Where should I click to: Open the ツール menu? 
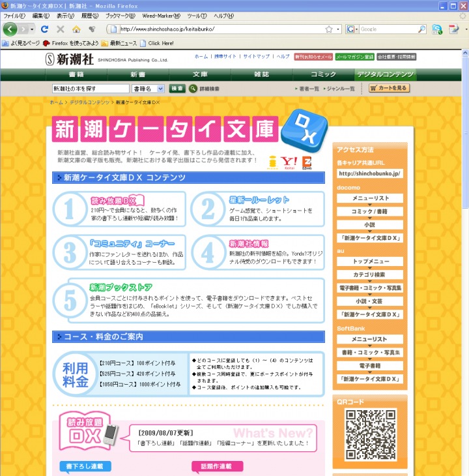(197, 16)
